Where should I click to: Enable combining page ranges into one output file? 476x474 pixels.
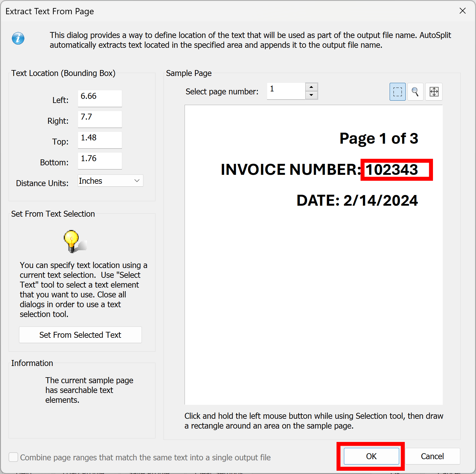coord(13,457)
